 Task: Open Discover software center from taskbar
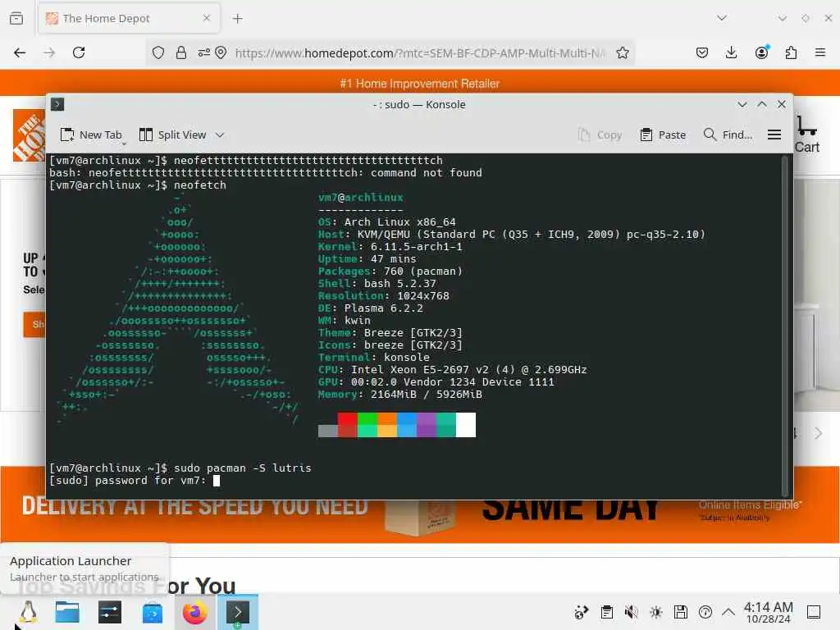tap(153, 612)
